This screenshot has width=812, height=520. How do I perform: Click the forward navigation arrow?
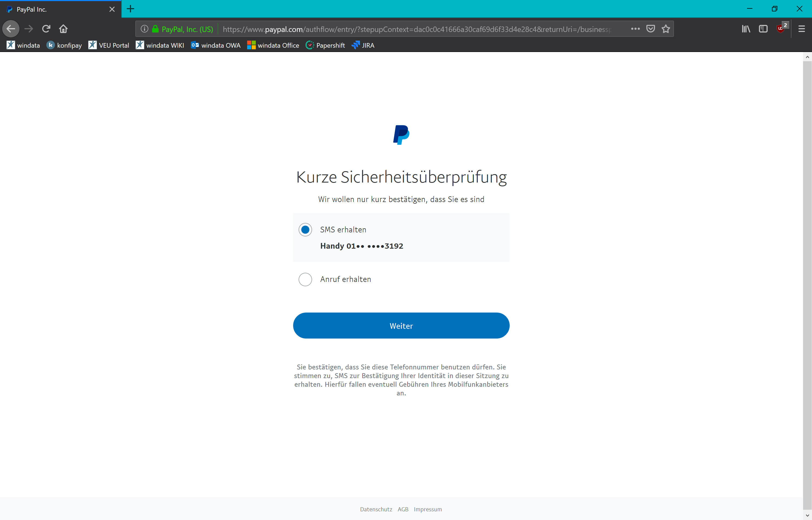click(x=29, y=29)
